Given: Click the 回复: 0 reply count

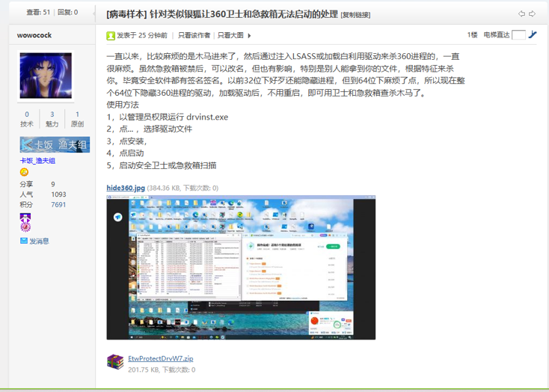Looking at the screenshot, I should point(67,12).
